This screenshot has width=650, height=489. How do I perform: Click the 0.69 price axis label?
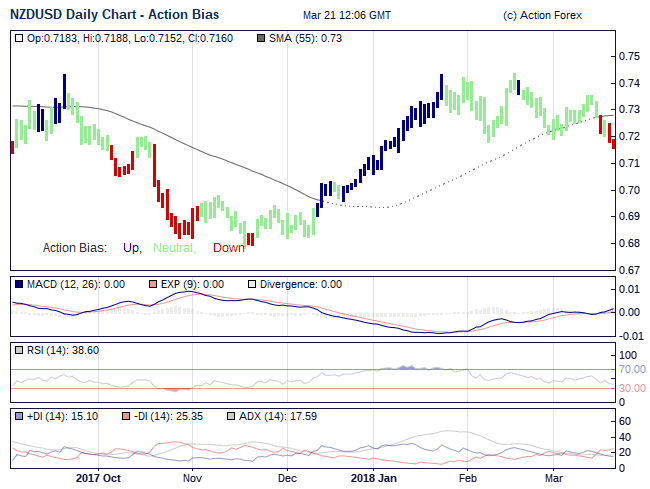(629, 216)
